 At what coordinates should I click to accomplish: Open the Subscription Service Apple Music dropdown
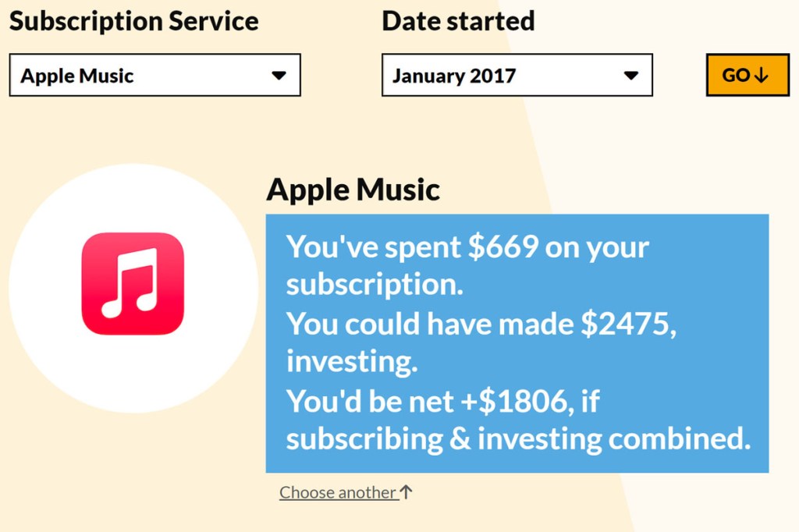pos(155,75)
